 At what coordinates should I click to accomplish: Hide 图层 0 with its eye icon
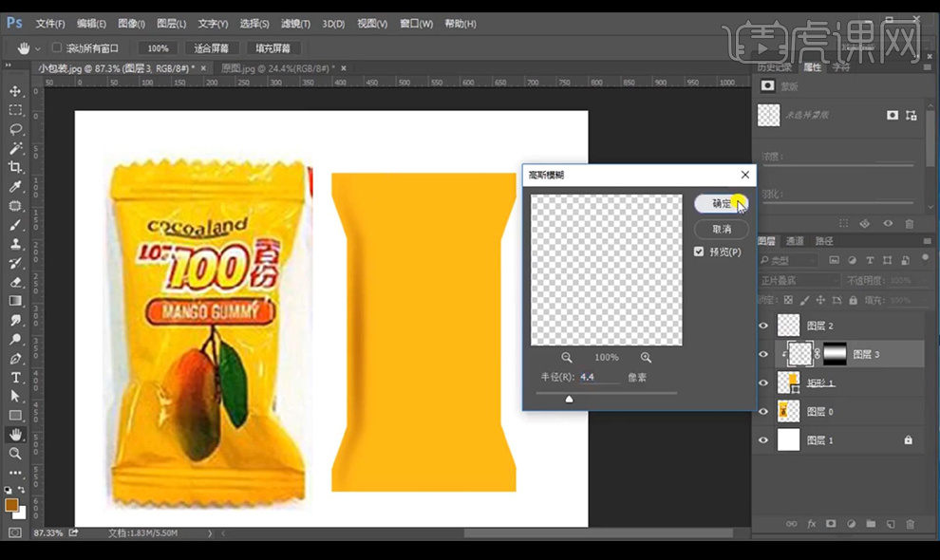pos(763,411)
